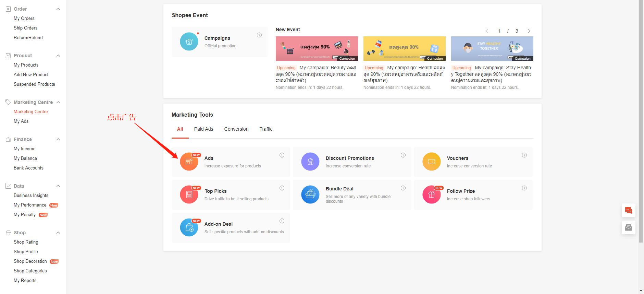Open My Penalty page
This screenshot has width=644, height=294.
(x=25, y=215)
